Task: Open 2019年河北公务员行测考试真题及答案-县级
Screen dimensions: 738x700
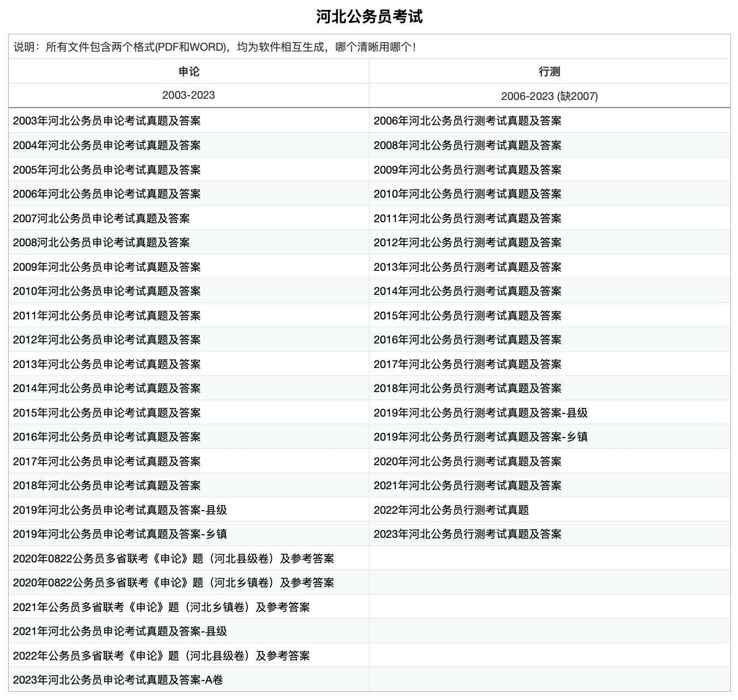Action: coord(480,413)
